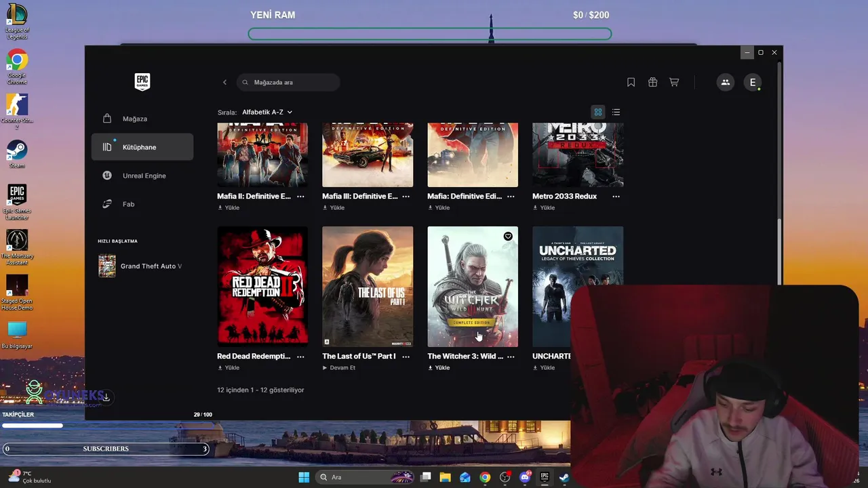The width and height of the screenshot is (868, 488).
Task: Launch Grand Theft Auto V from quick launch
Action: point(142,266)
